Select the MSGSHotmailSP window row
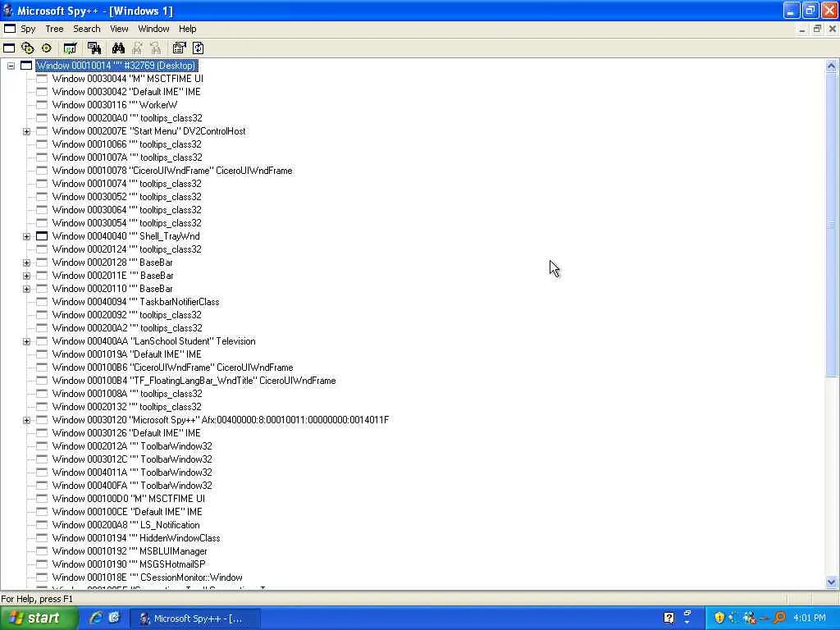The image size is (840, 630). tap(129, 564)
